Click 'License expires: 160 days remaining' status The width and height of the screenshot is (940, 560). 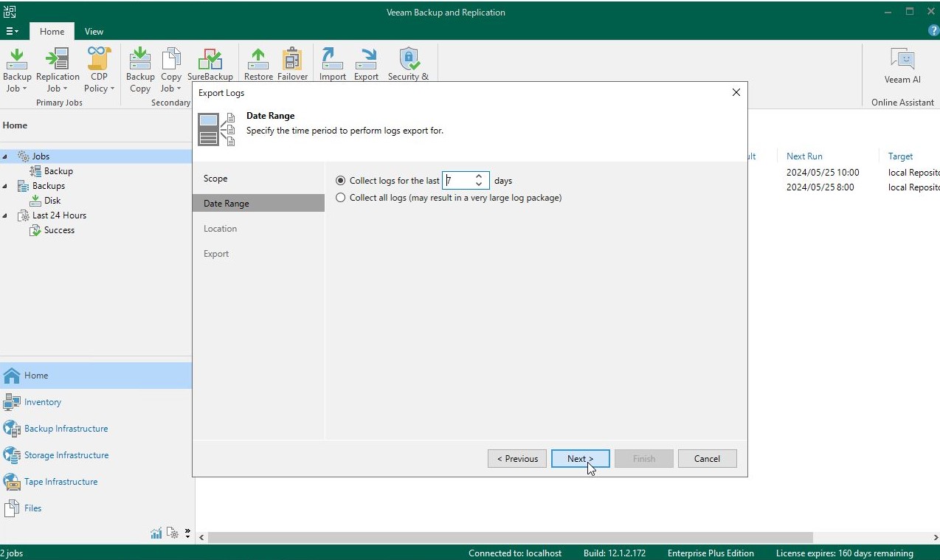click(845, 553)
